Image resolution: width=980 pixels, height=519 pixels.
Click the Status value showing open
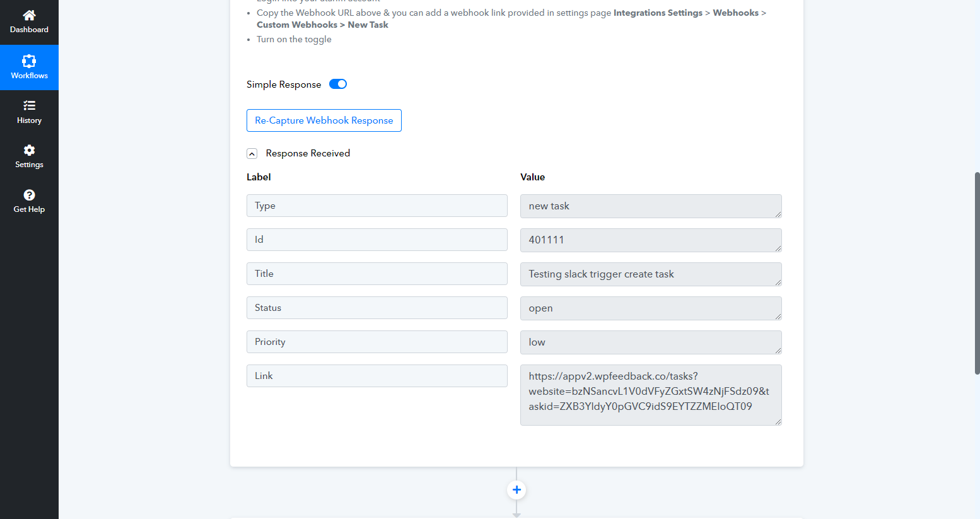point(650,308)
